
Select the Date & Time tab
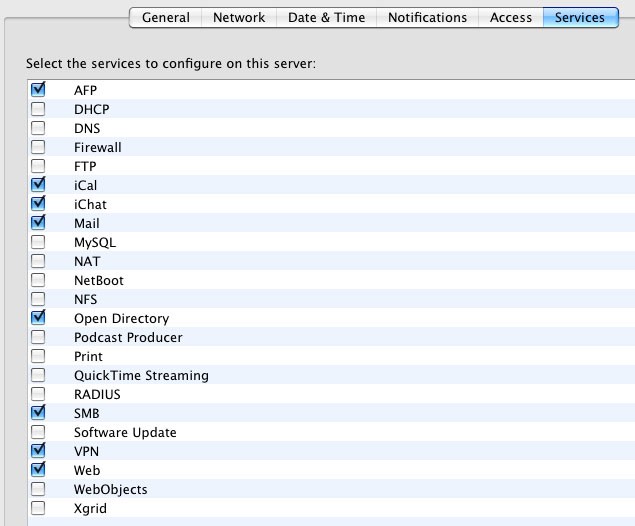tap(326, 17)
